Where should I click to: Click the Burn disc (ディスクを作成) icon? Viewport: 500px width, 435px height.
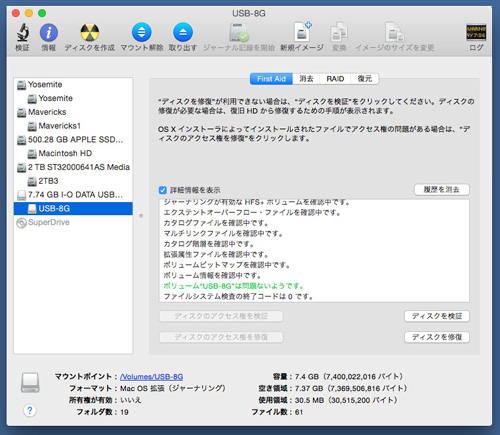[x=90, y=33]
